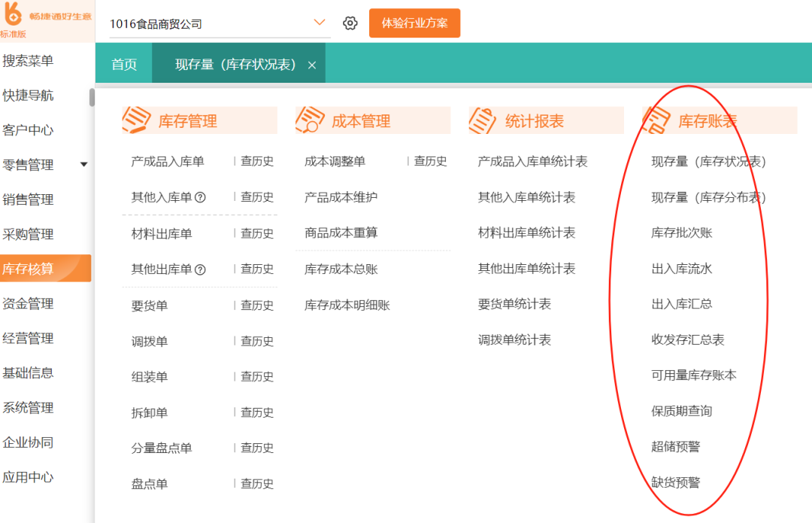Screen dimensions: 812x523
Task: Open 库存成本明细账 link
Action: click(347, 306)
